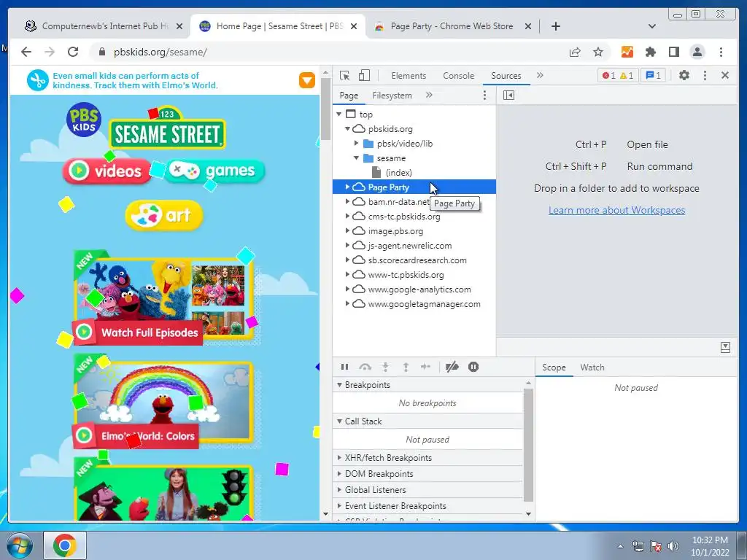Switch to the Elements tab
Viewport: 747px width, 560px height.
tap(409, 76)
